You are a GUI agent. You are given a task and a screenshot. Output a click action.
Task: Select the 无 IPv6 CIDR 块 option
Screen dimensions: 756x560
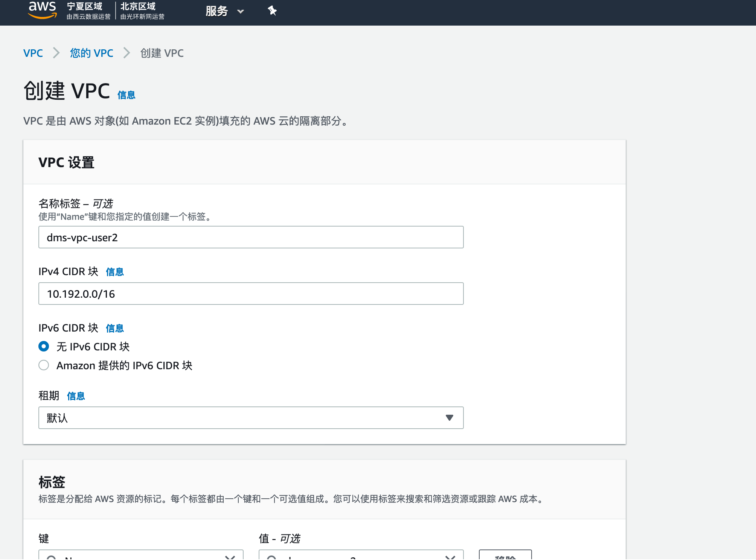tap(44, 346)
